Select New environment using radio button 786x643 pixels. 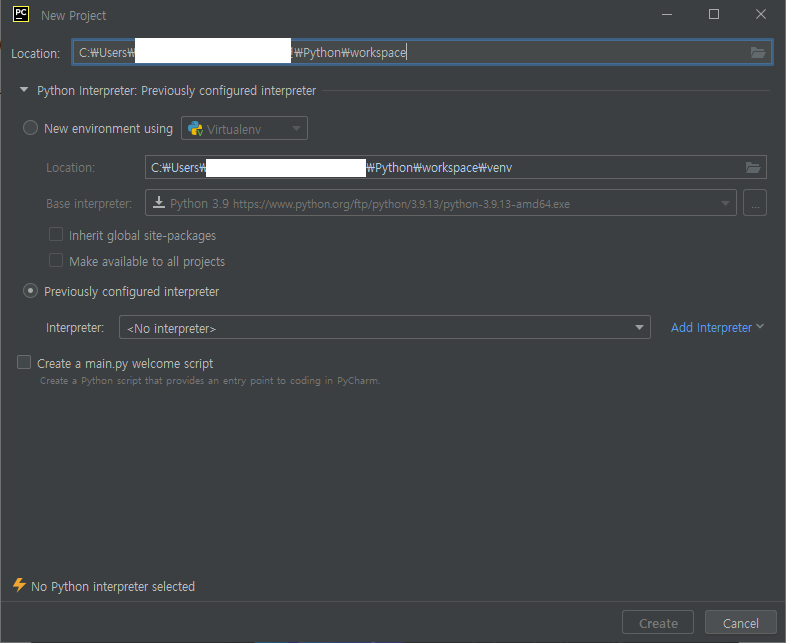point(31,128)
